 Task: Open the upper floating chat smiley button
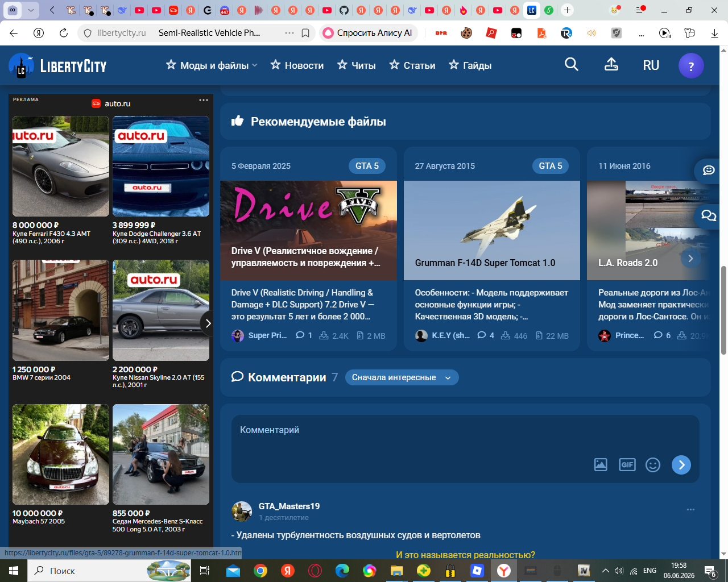click(x=709, y=170)
